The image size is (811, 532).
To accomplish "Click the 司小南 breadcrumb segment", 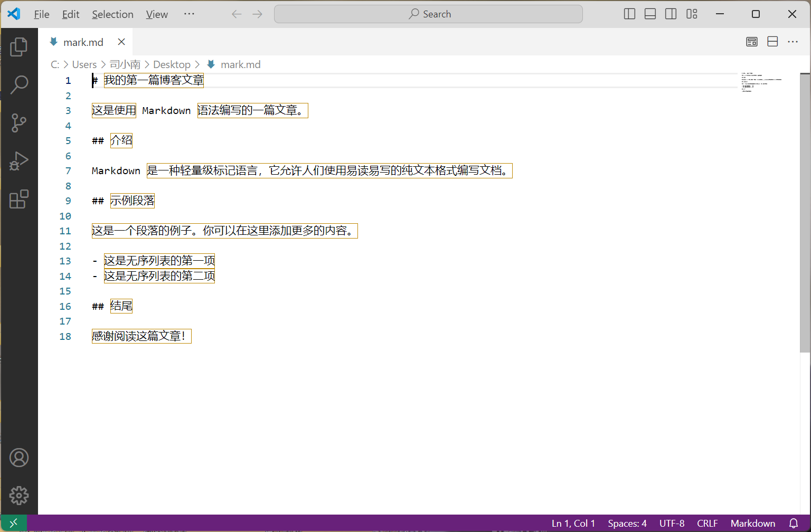I will click(x=125, y=64).
